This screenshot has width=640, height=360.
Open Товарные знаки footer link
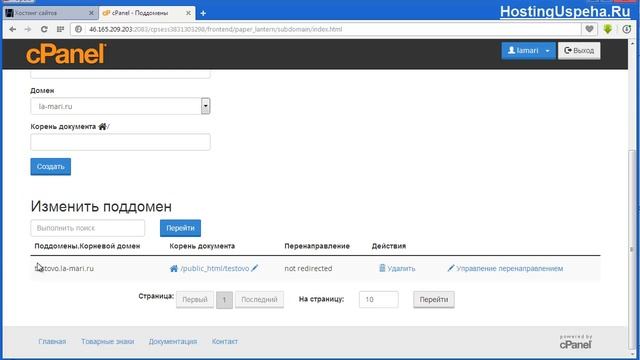click(107, 341)
